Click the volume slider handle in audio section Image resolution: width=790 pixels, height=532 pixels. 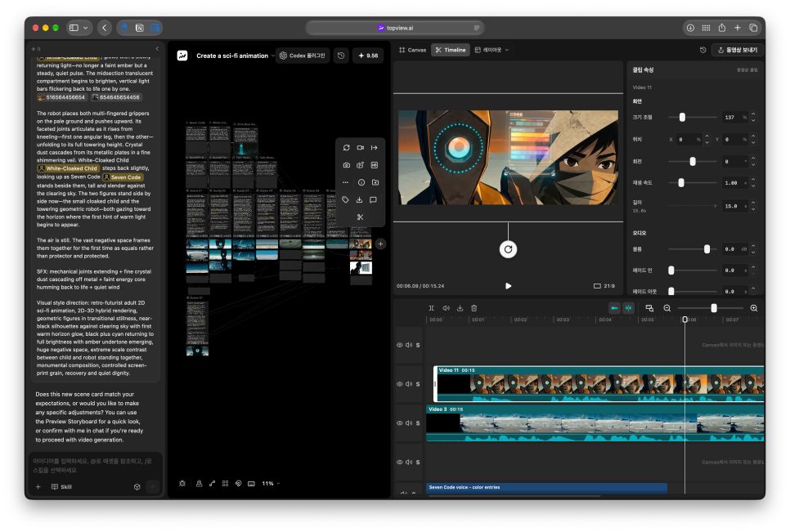[707, 249]
